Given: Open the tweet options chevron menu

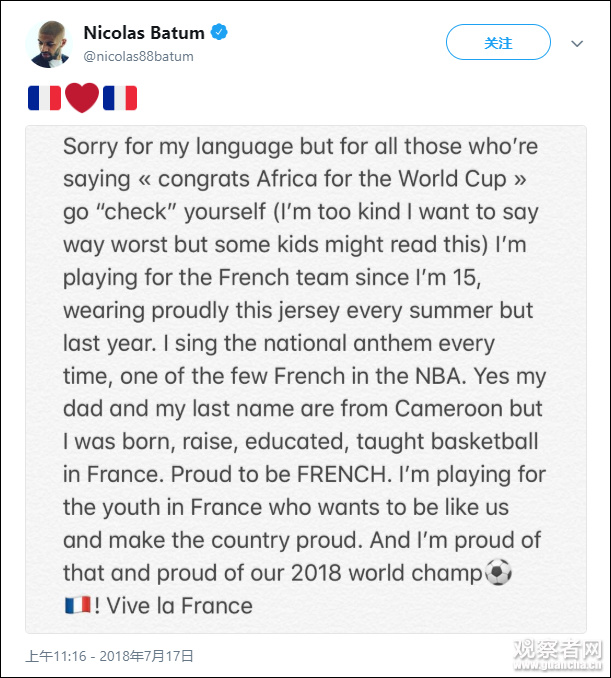Looking at the screenshot, I should [x=577, y=43].
